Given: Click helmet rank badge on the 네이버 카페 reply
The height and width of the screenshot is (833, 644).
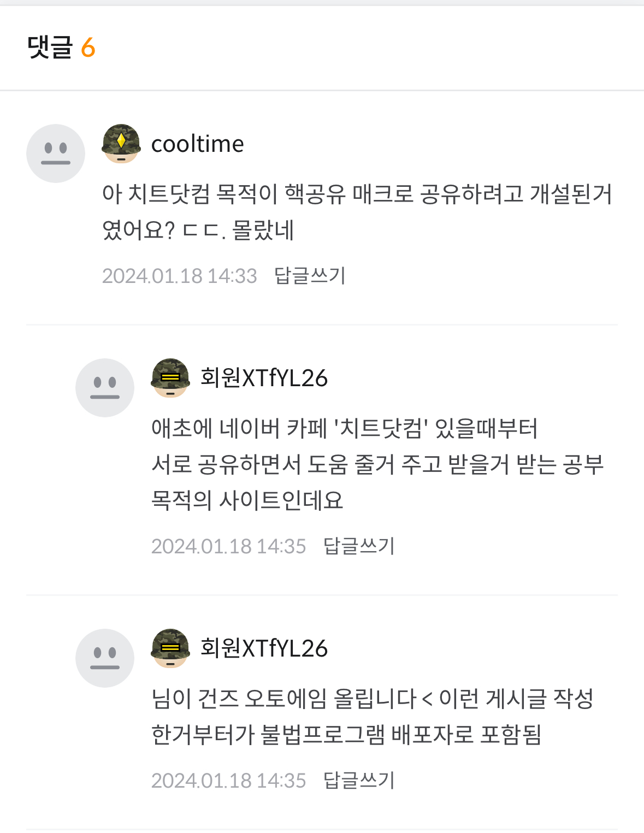Looking at the screenshot, I should [170, 378].
